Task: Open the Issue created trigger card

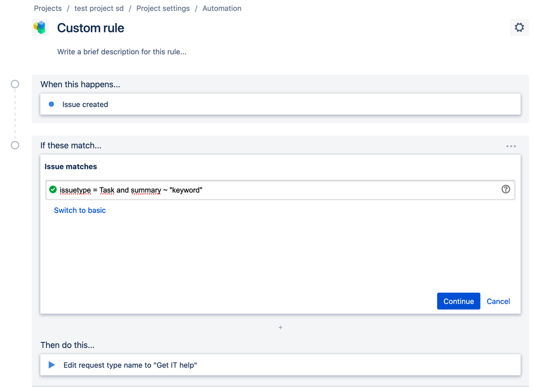Action: click(x=280, y=104)
